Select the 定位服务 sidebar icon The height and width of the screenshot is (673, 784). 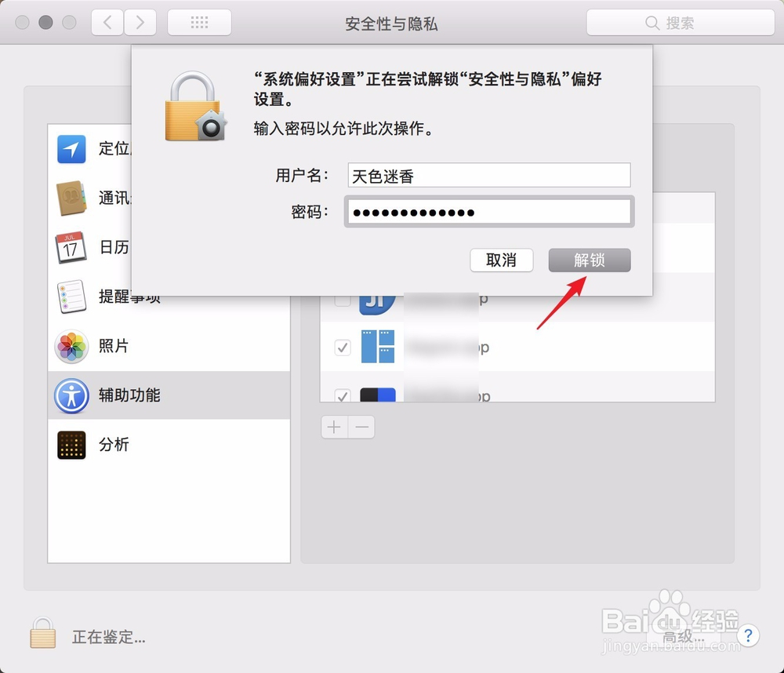71,149
